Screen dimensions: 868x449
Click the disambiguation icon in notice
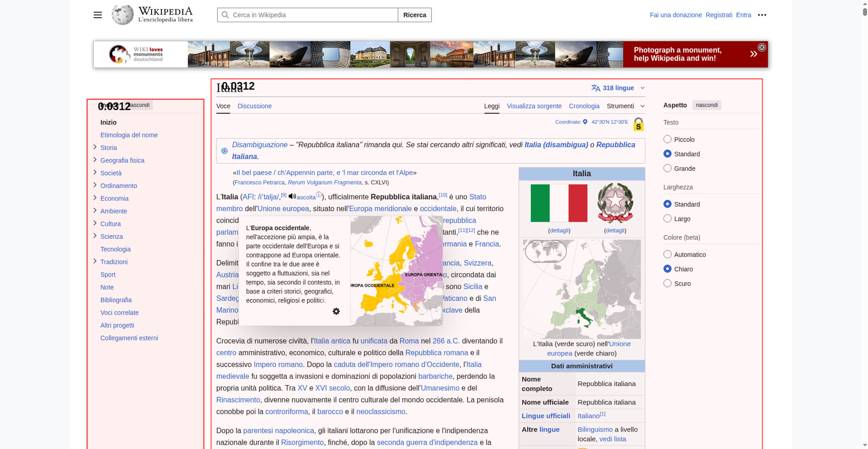tap(224, 151)
